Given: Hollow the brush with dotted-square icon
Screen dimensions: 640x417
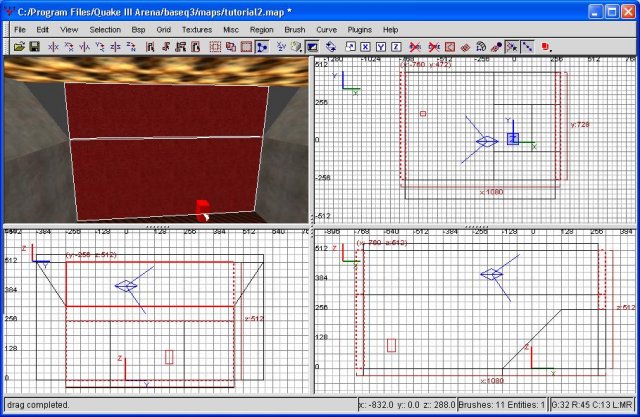Looking at the screenshot, I should tap(215, 47).
